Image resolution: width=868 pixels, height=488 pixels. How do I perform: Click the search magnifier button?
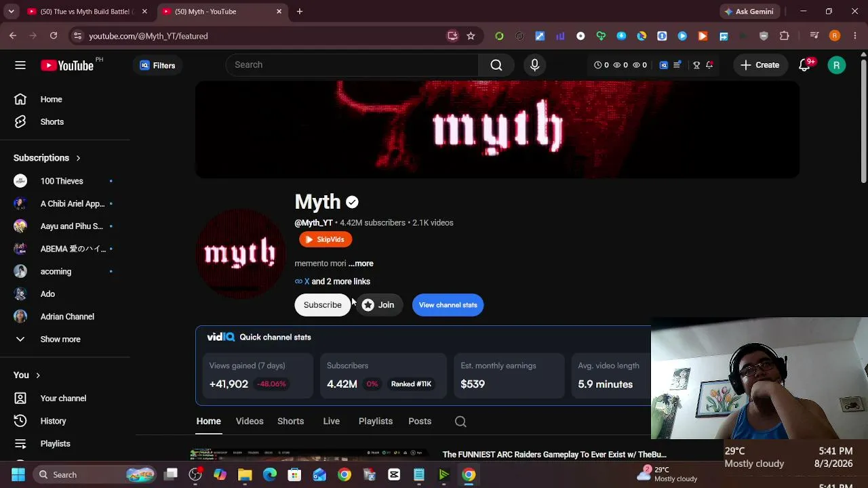(496, 65)
